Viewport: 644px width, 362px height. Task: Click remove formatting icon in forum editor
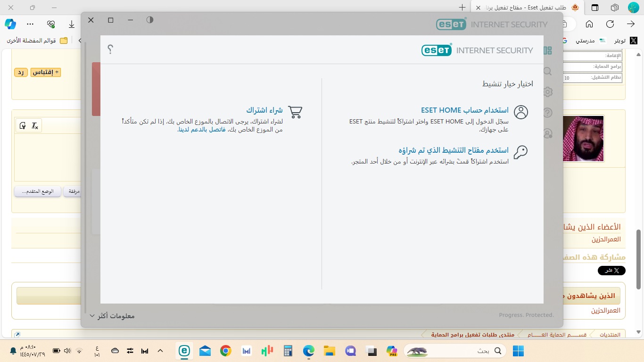coord(34,125)
